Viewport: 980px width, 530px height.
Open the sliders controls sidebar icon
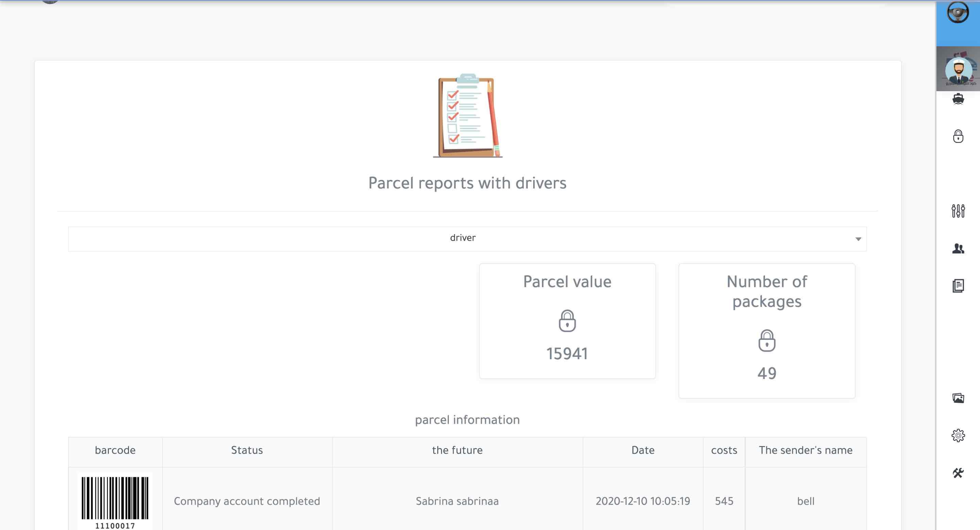(958, 211)
